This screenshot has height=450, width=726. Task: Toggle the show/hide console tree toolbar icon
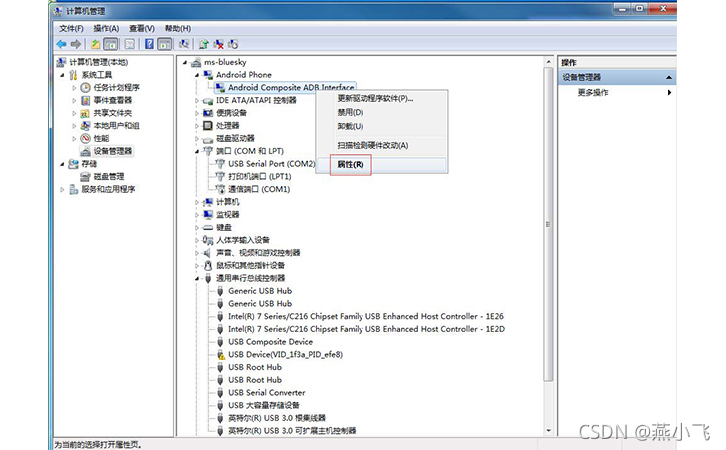tap(111, 44)
